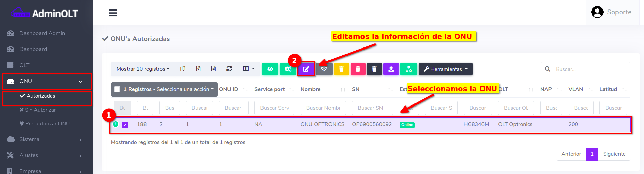Click the Anterior pagination button
Screen dimensions: 644x174
pyautogui.click(x=571, y=154)
